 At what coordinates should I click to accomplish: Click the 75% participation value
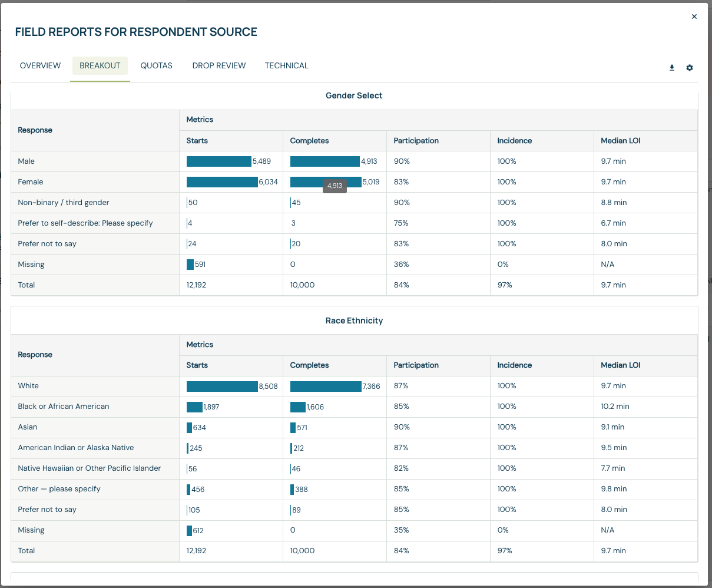point(401,223)
